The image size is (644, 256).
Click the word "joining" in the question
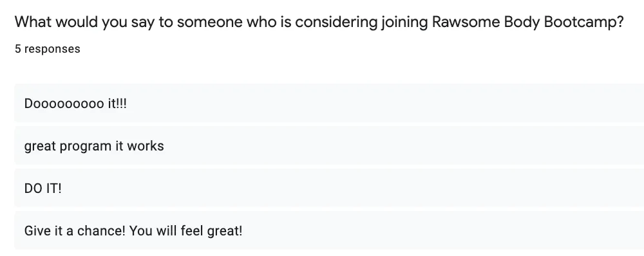coord(404,23)
